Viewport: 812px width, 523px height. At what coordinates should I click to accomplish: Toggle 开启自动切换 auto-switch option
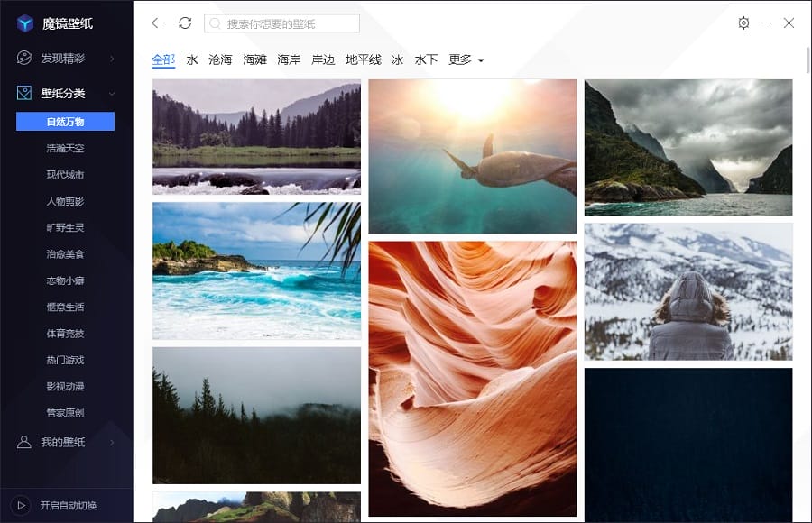point(69,505)
